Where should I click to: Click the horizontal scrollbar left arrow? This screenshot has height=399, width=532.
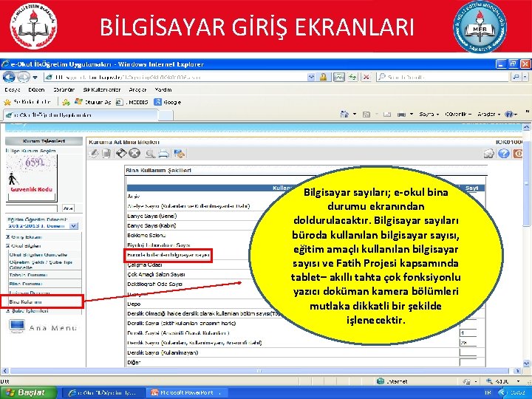coord(4,371)
